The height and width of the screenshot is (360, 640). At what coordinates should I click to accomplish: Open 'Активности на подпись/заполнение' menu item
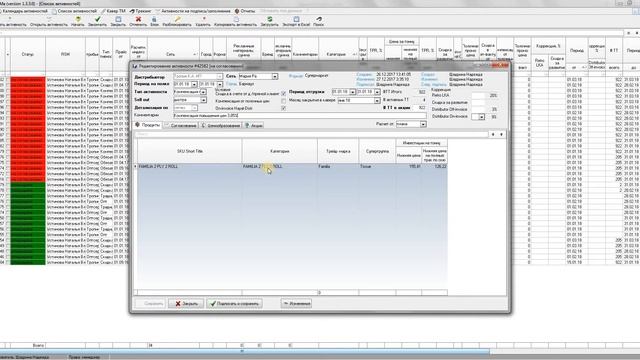click(193, 11)
